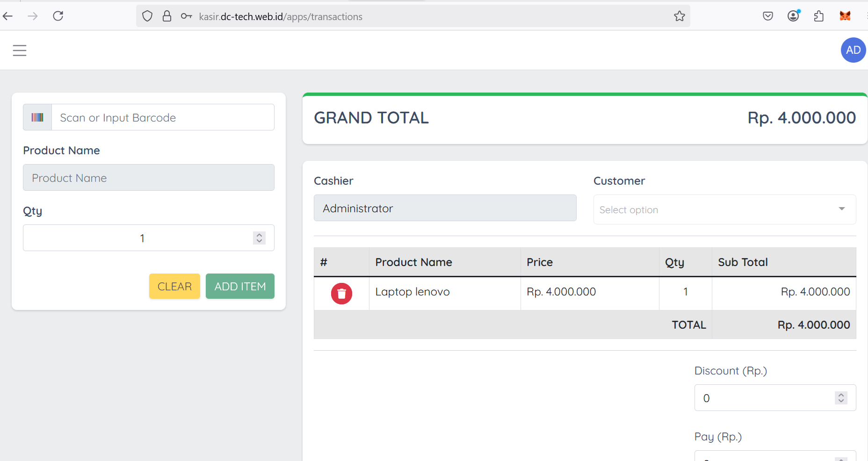Adjust the Qty stepper arrows
Image resolution: width=868 pixels, height=461 pixels.
point(259,238)
